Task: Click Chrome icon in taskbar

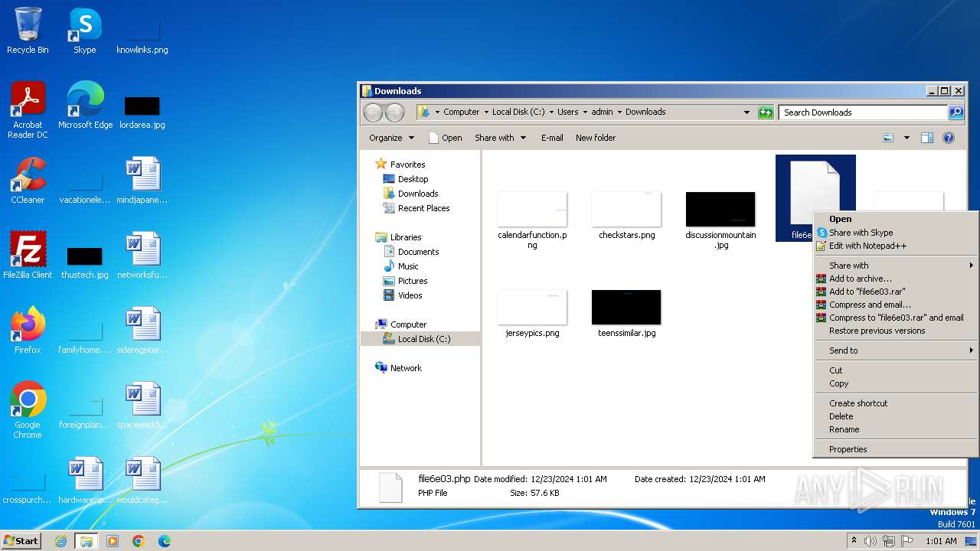Action: [x=139, y=541]
